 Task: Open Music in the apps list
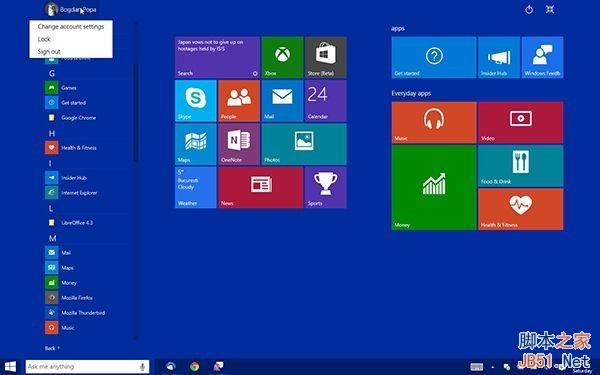87,327
